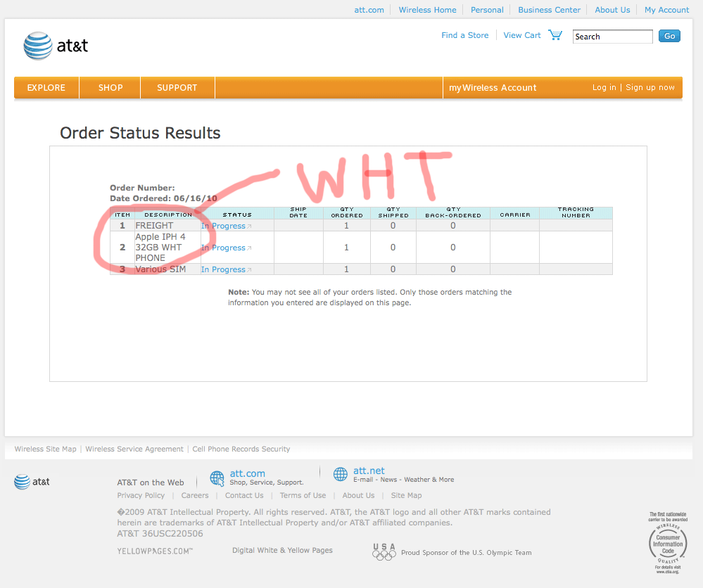The image size is (703, 588).
Task: Select the FREIGHT description cell
Action: (167, 226)
